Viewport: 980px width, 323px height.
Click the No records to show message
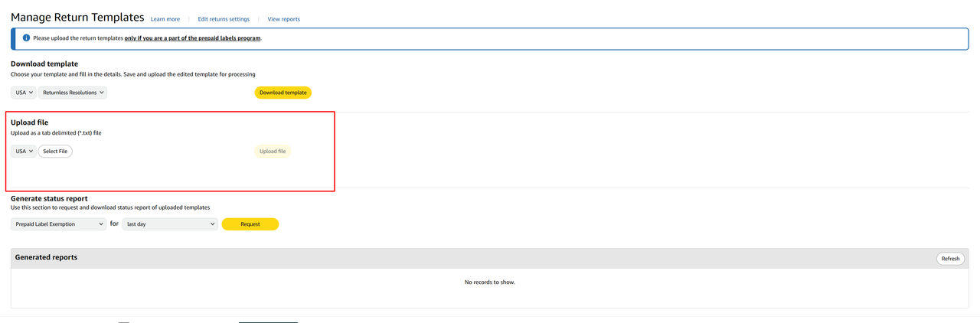click(x=489, y=282)
